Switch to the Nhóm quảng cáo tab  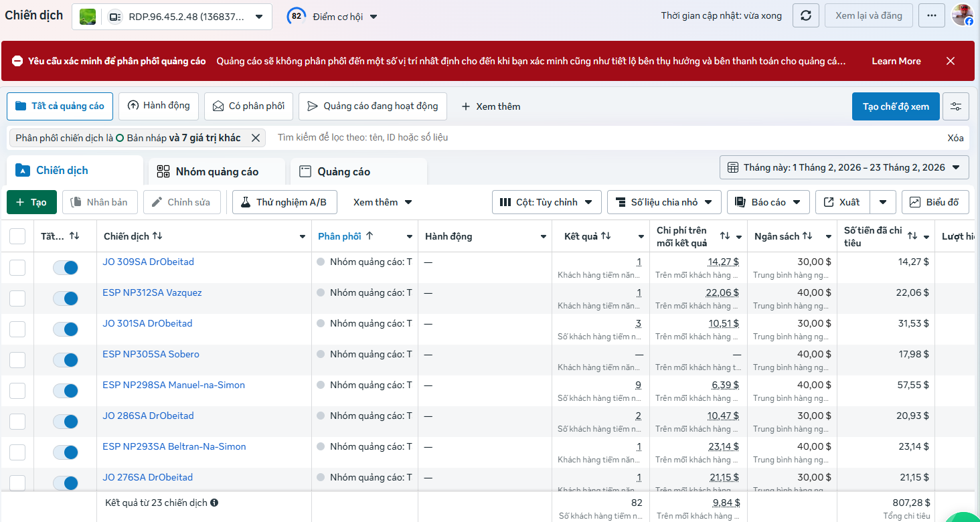[x=217, y=171]
